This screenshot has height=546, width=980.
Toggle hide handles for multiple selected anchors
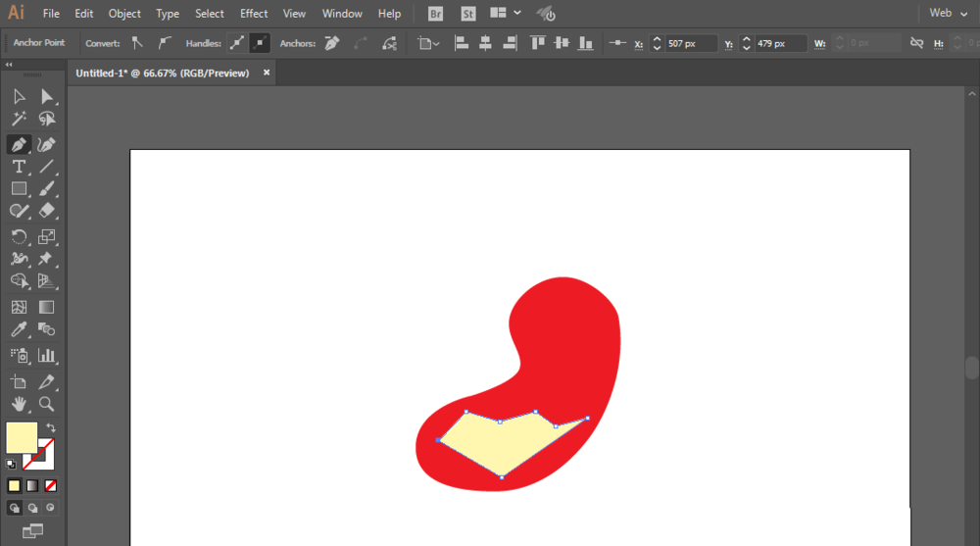pos(260,43)
